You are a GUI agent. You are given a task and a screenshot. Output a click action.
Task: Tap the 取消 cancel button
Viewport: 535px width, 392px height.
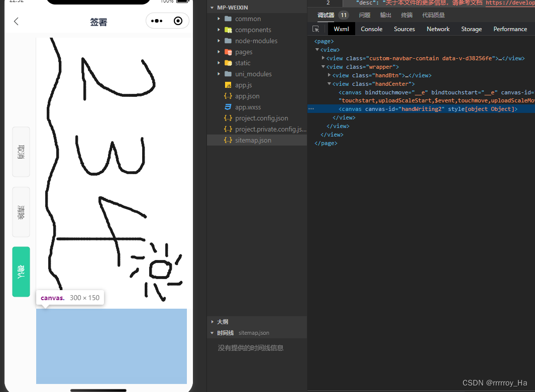point(21,152)
